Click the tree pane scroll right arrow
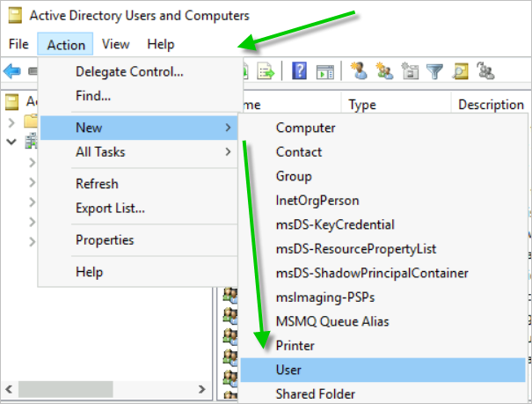The height and width of the screenshot is (404, 532). pos(202,389)
